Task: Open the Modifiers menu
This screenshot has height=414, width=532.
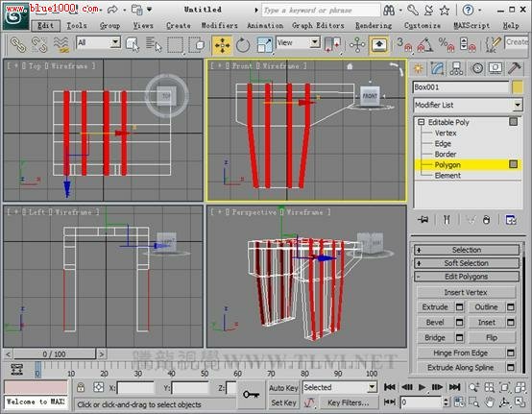Action: (x=220, y=25)
